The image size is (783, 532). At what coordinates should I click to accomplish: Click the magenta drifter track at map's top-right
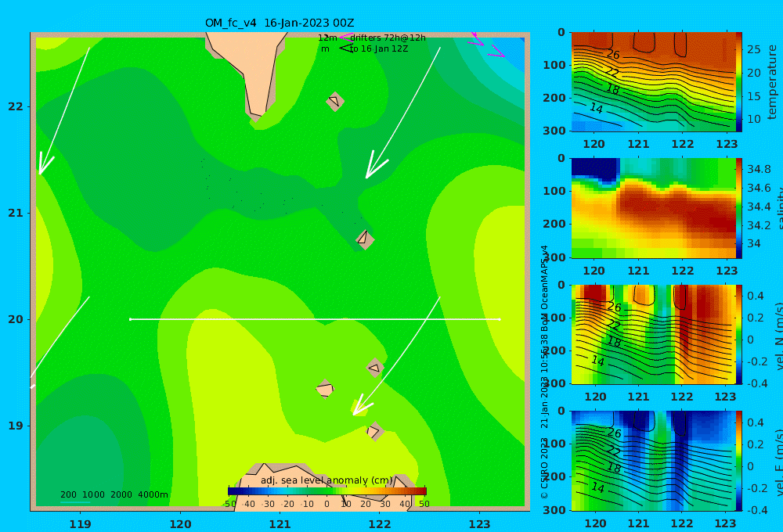486,45
